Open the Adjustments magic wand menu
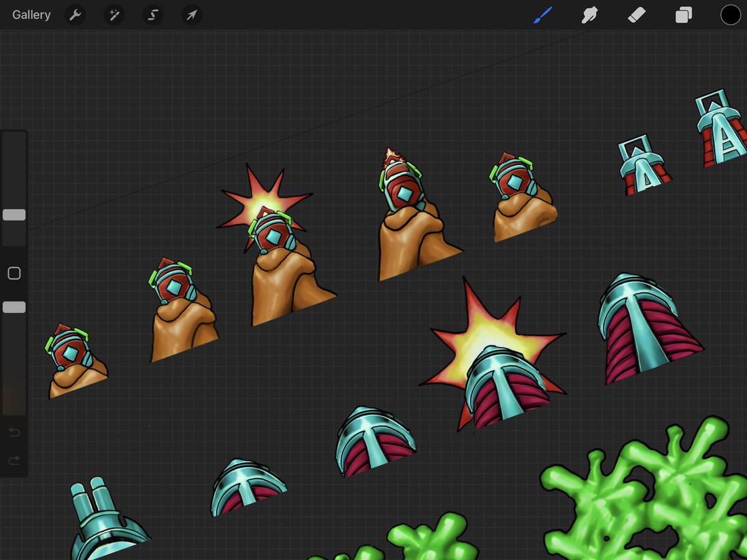Image resolution: width=747 pixels, height=560 pixels. tap(114, 15)
